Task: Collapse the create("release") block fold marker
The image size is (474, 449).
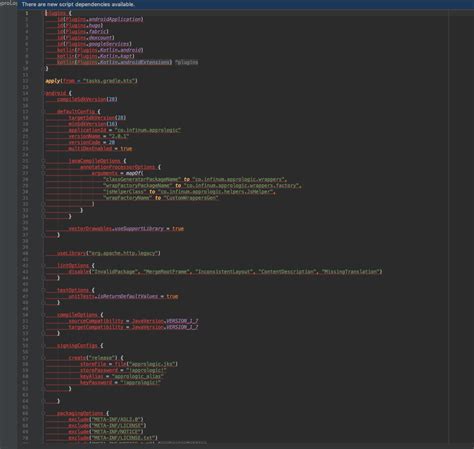Action: (x=44, y=358)
